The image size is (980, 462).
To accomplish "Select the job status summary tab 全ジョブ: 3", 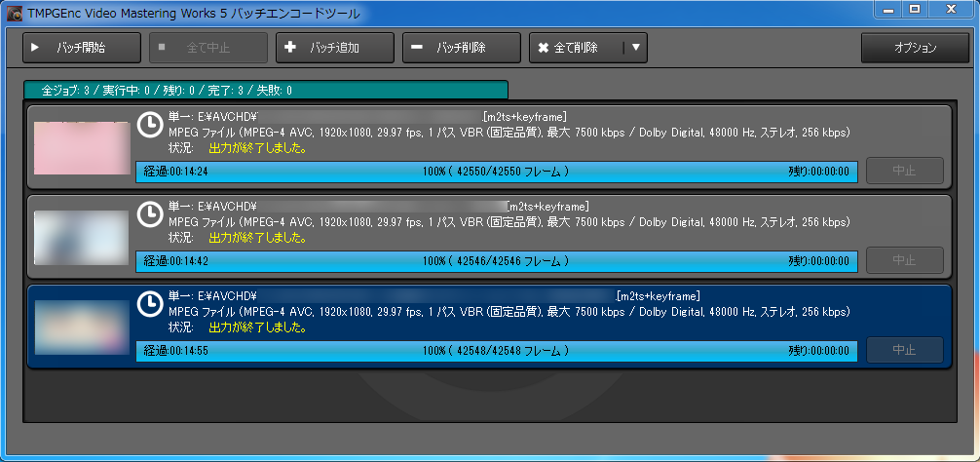I will [x=266, y=90].
